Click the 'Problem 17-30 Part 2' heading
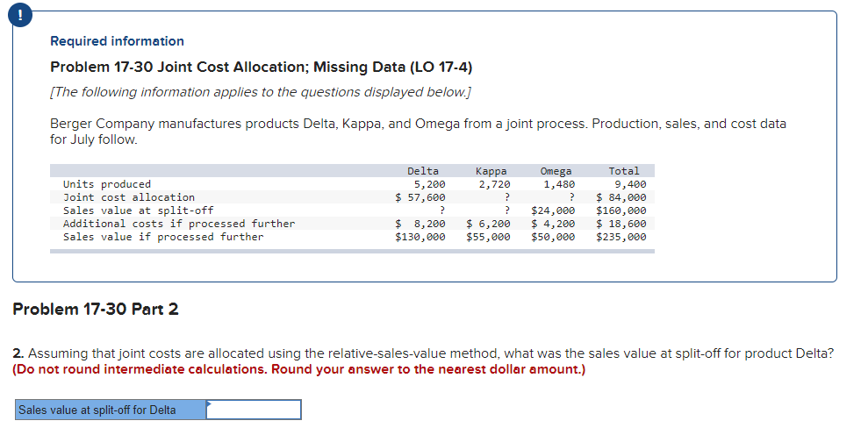The height and width of the screenshot is (428, 868). point(95,309)
